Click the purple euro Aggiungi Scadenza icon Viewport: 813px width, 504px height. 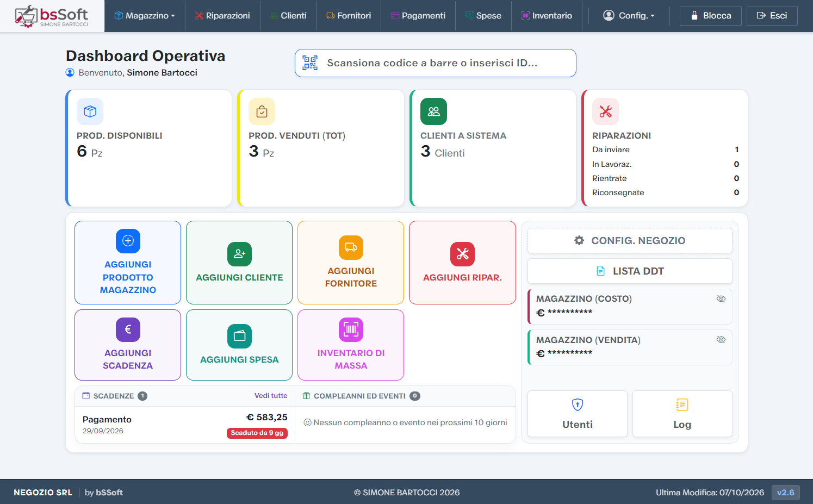[128, 329]
